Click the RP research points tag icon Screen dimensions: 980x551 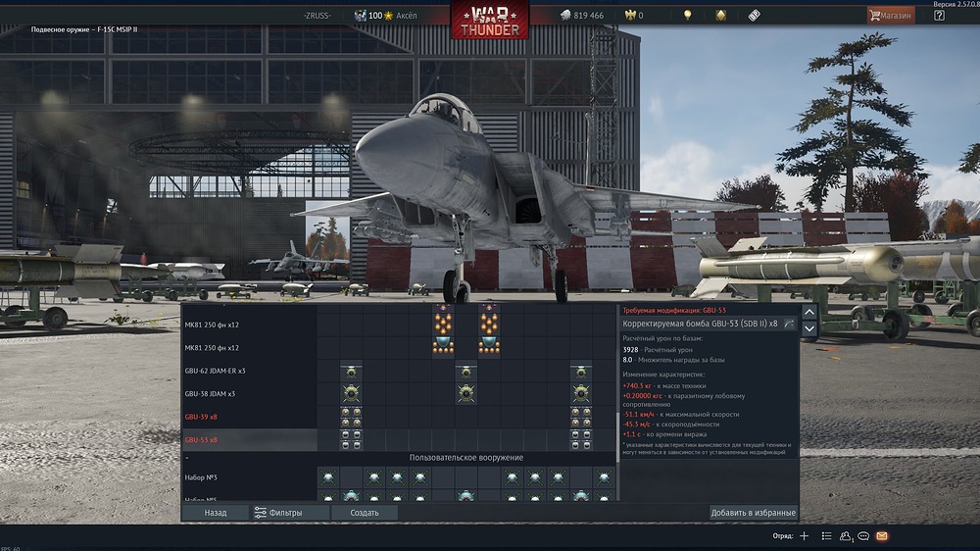[x=755, y=16]
